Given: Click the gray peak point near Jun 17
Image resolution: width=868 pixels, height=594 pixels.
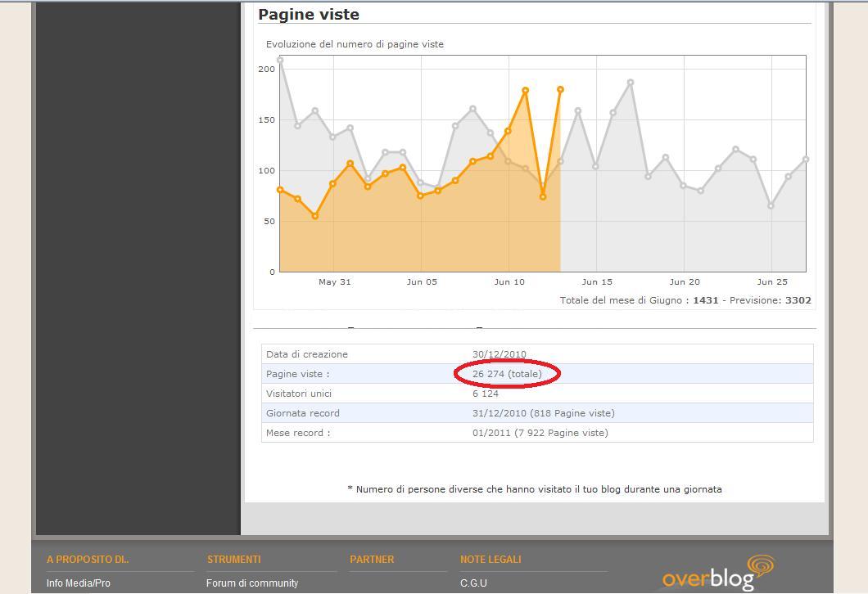Looking at the screenshot, I should (631, 82).
